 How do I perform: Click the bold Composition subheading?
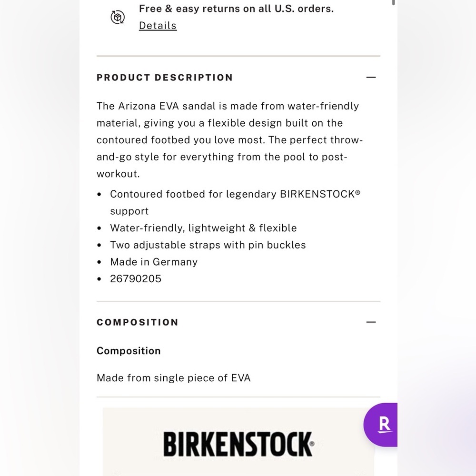(129, 351)
